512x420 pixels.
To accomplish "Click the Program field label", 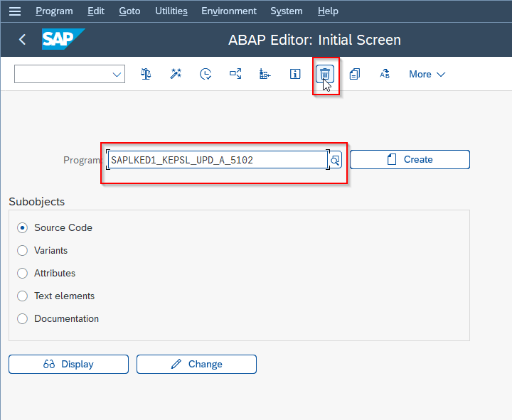I will coord(82,160).
